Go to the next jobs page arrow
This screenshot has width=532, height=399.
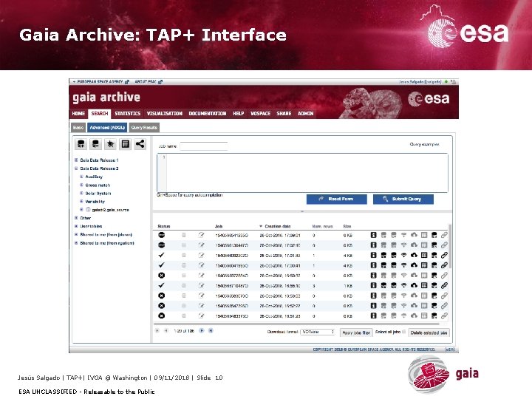(202, 330)
